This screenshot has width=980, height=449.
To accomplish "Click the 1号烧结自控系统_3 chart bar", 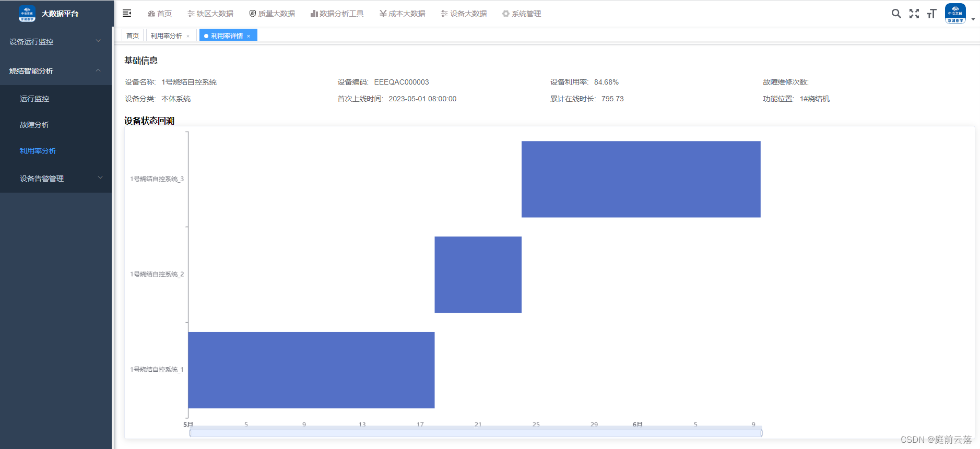I will pos(641,179).
